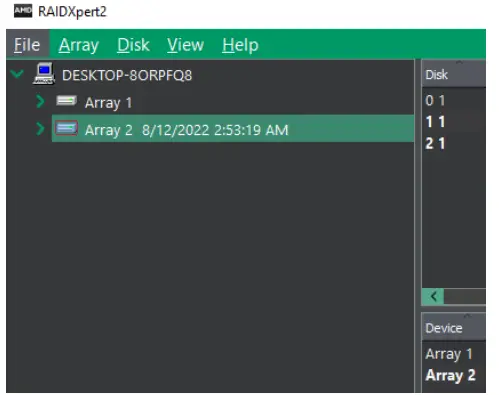Collapse the DESKTOP-8ORPFQ8 tree node
Image resolution: width=499 pixels, height=395 pixels.
(x=17, y=73)
